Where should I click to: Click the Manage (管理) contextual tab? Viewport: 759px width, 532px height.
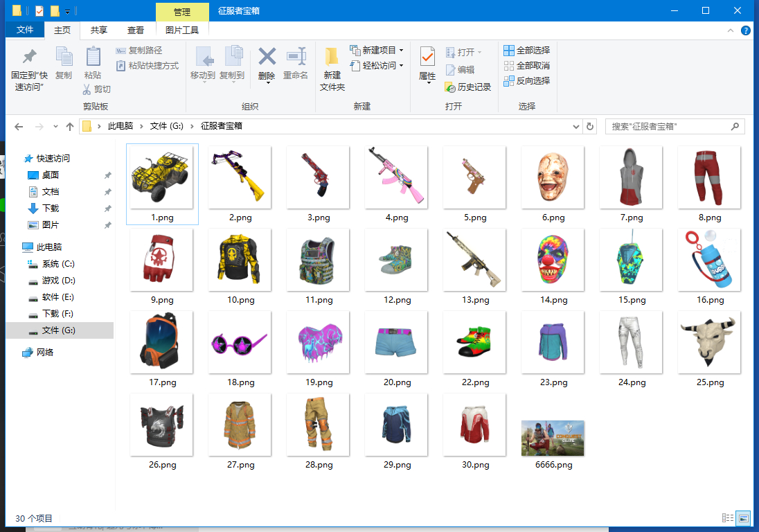tap(182, 12)
